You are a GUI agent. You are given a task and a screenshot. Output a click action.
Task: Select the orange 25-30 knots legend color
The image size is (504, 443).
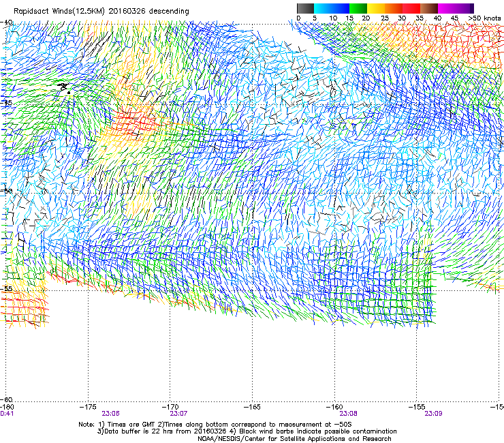point(394,8)
